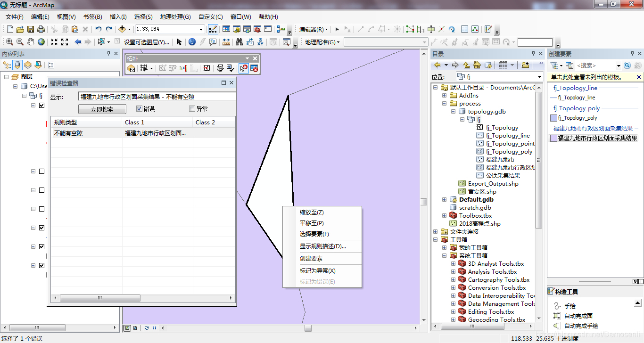Choose 显示规则描述(D)... in context menu
644x343 pixels.
coord(322,246)
